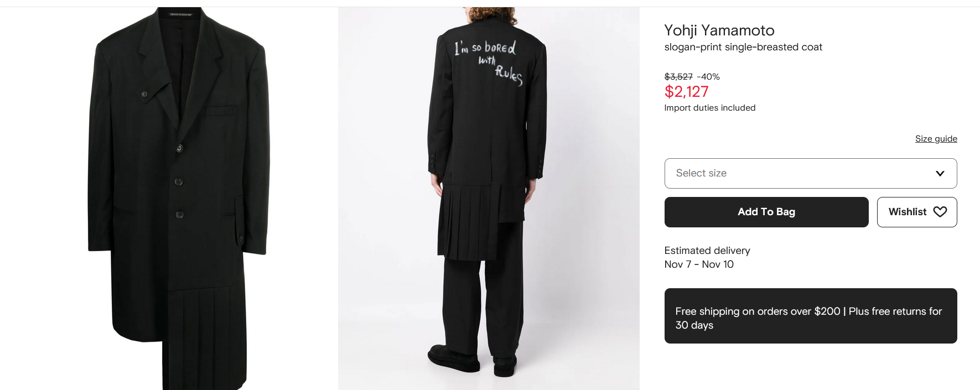The height and width of the screenshot is (390, 980).
Task: Add the coat to the bag
Action: coord(766,212)
